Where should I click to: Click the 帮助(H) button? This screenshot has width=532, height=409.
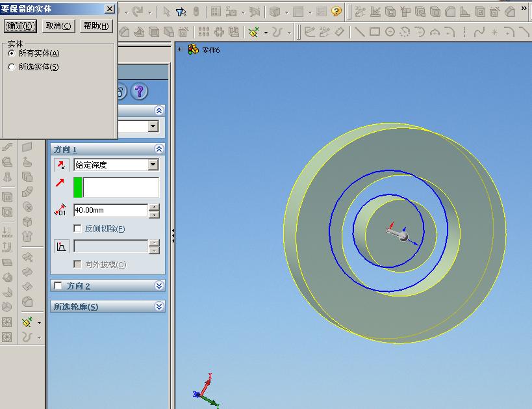tap(96, 26)
